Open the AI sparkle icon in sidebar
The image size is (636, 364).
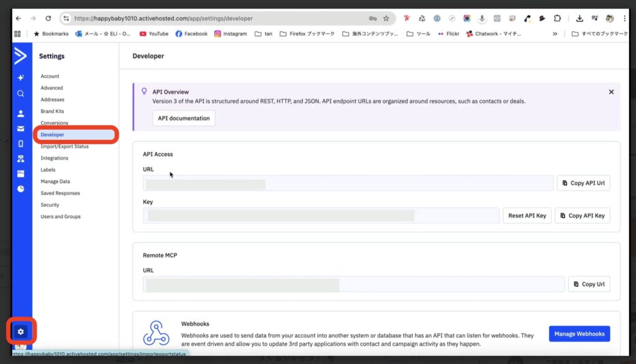click(20, 78)
